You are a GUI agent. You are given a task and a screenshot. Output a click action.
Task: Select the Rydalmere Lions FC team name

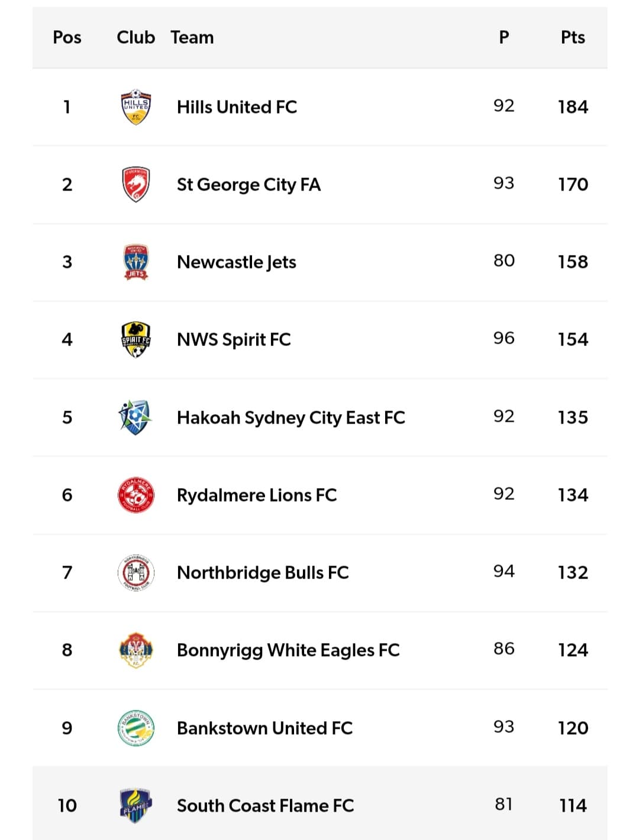[256, 495]
